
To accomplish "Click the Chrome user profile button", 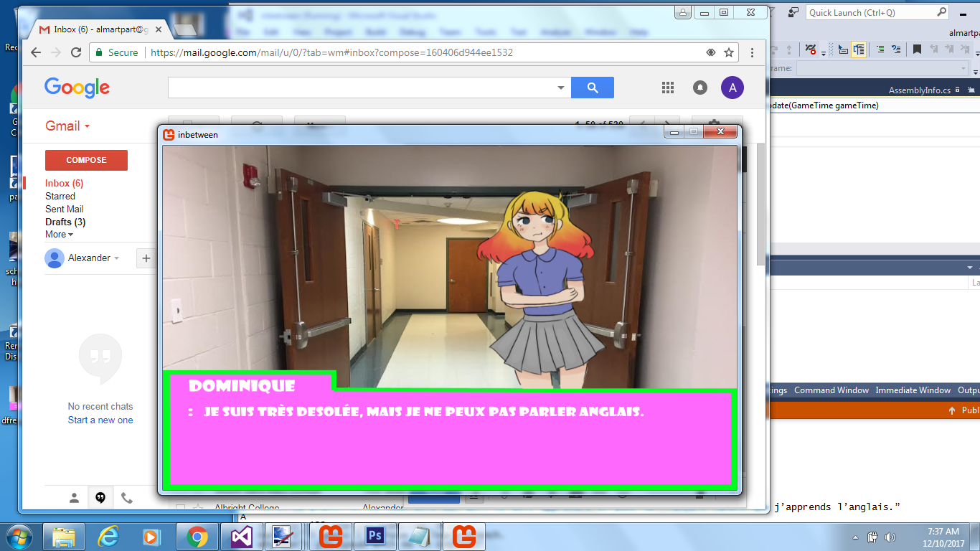I will pyautogui.click(x=683, y=12).
